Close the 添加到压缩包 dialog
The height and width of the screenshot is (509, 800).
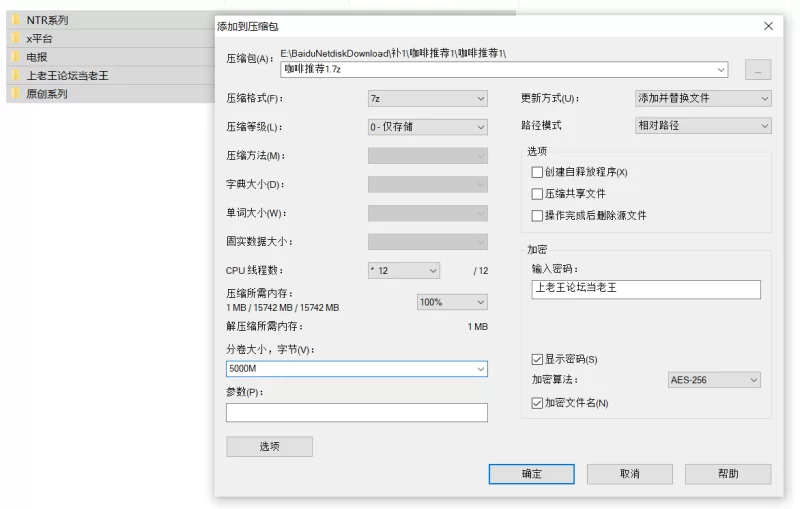(768, 26)
